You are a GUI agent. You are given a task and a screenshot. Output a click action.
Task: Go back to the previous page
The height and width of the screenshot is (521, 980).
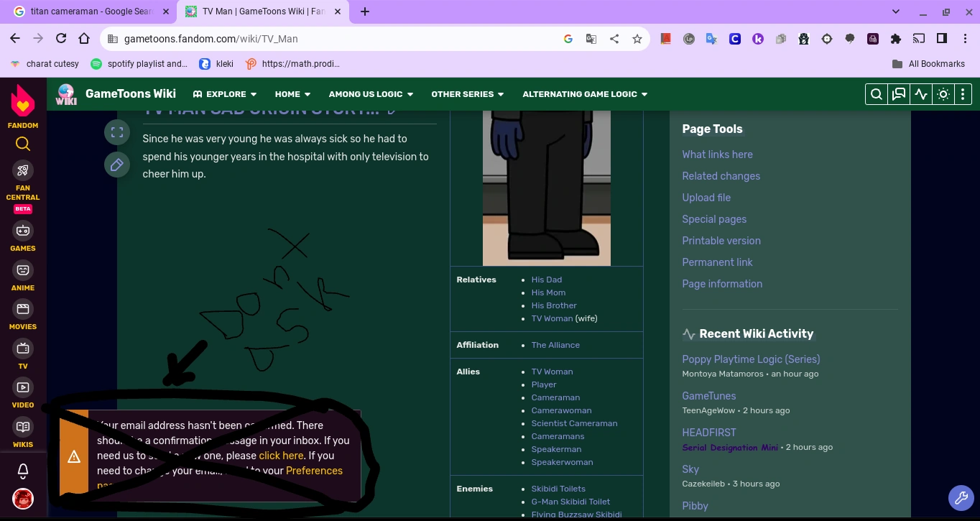point(15,39)
